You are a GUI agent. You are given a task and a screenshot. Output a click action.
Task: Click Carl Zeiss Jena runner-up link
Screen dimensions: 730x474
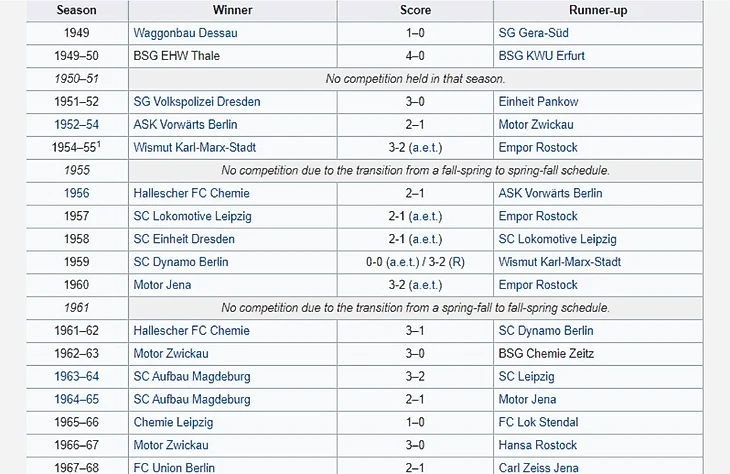coord(539,467)
